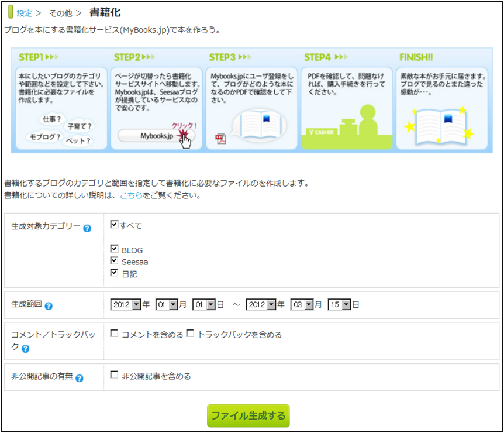Viewport: 504px width, 433px height.
Task: Click the cashier illustration in STEP4 panel
Action: tap(345, 127)
